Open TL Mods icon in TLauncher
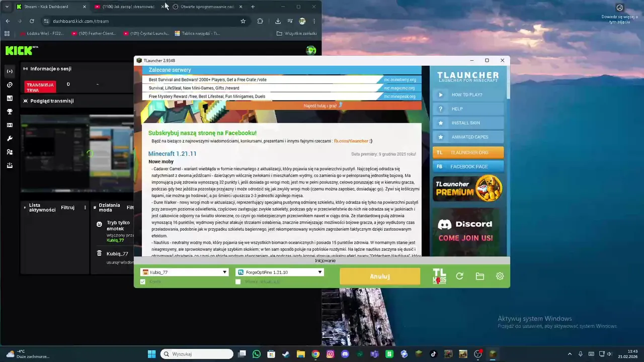The image size is (644, 362). (439, 276)
